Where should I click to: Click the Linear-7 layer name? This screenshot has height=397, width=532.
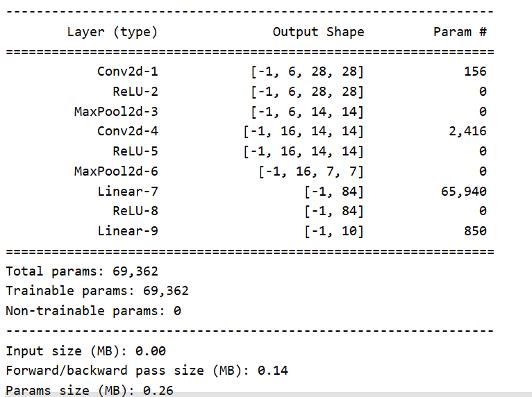(x=128, y=191)
